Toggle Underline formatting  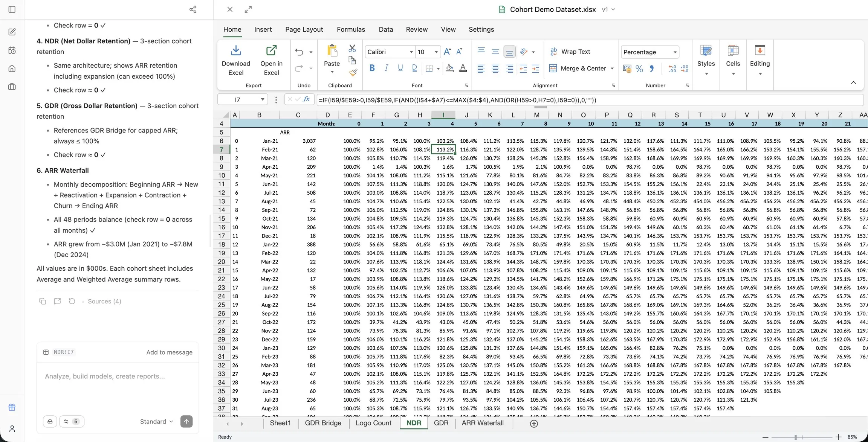tap(400, 68)
